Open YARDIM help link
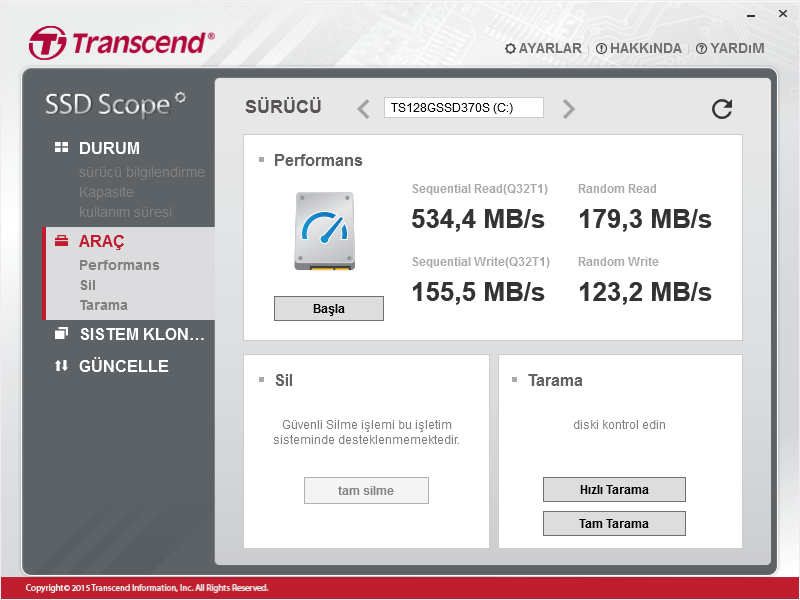 tap(737, 48)
